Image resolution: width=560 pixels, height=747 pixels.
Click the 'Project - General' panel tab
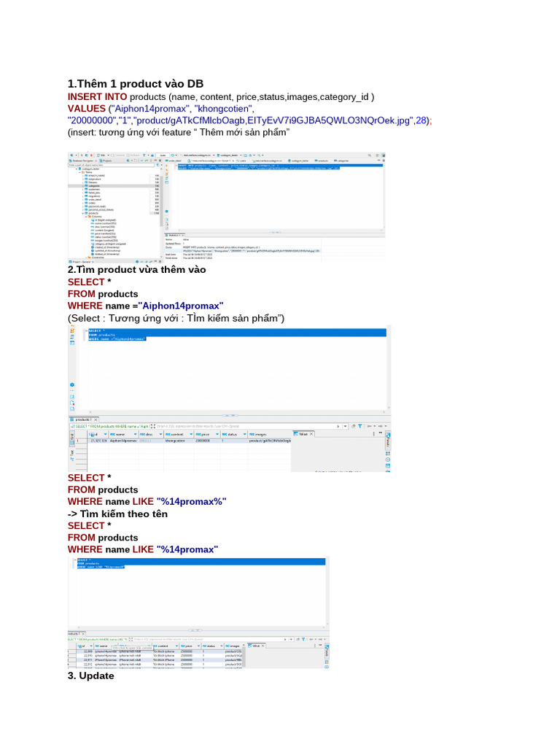click(x=80, y=262)
